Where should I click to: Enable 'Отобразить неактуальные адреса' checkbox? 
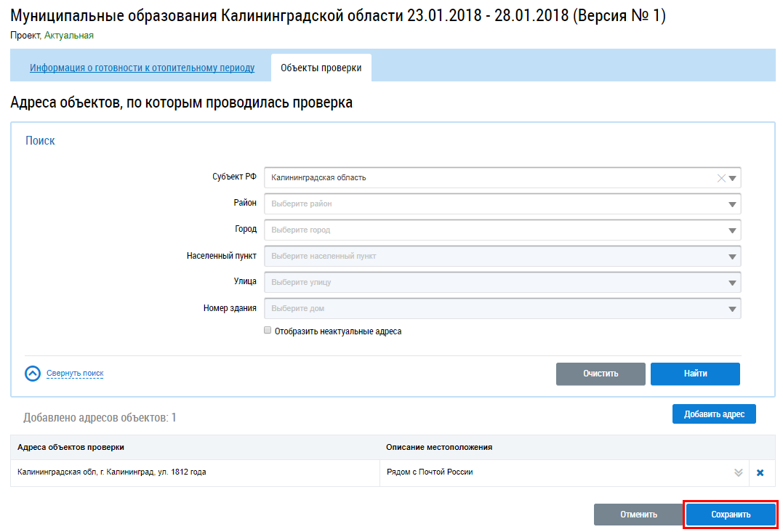coord(268,331)
